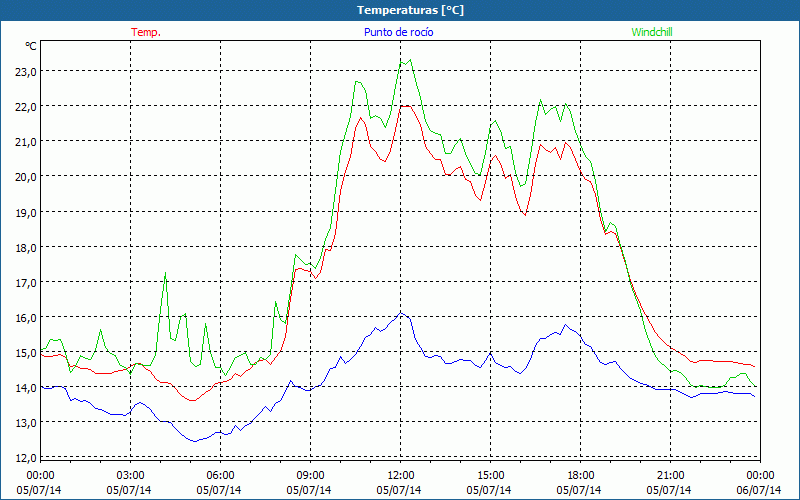800x500 pixels.
Task: Select the green Windchill legend label
Action: [x=652, y=32]
